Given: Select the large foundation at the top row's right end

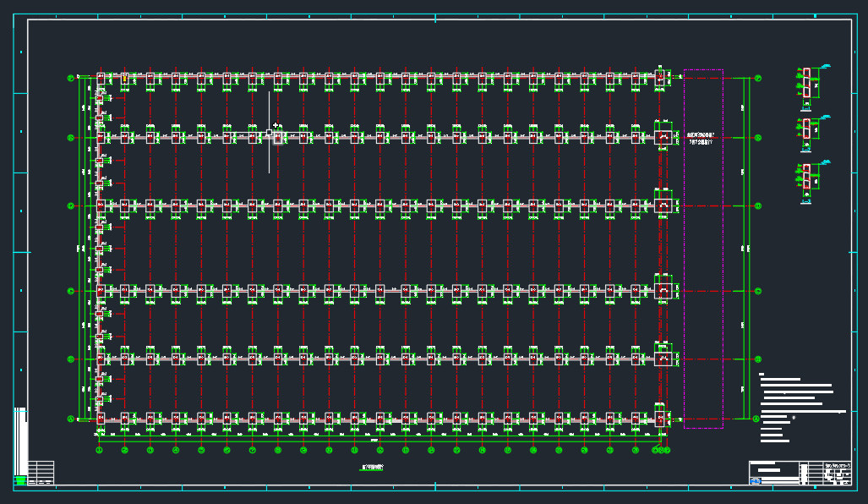Looking at the screenshot, I should pyautogui.click(x=661, y=77).
